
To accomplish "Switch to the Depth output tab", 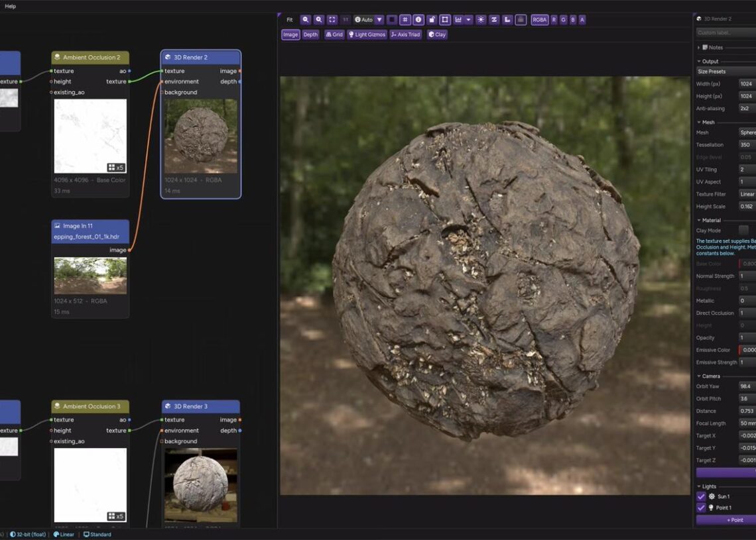I will [x=310, y=34].
